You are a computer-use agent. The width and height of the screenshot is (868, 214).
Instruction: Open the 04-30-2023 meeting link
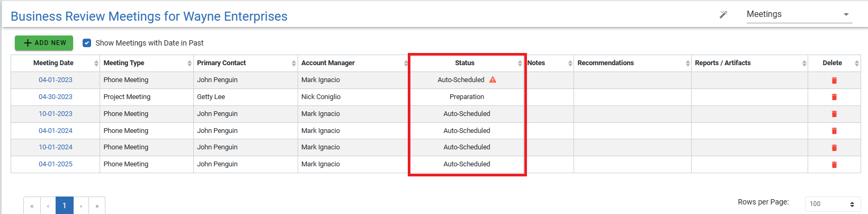(x=56, y=97)
